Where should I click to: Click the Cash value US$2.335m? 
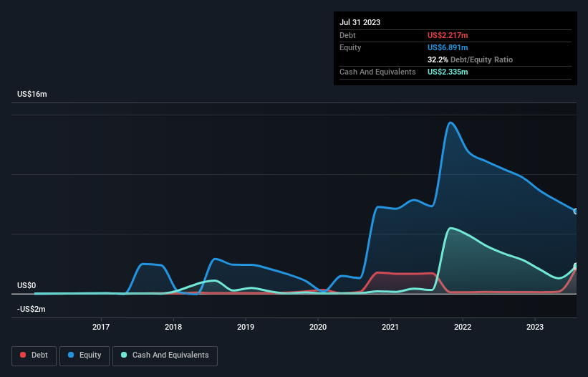[x=448, y=72]
